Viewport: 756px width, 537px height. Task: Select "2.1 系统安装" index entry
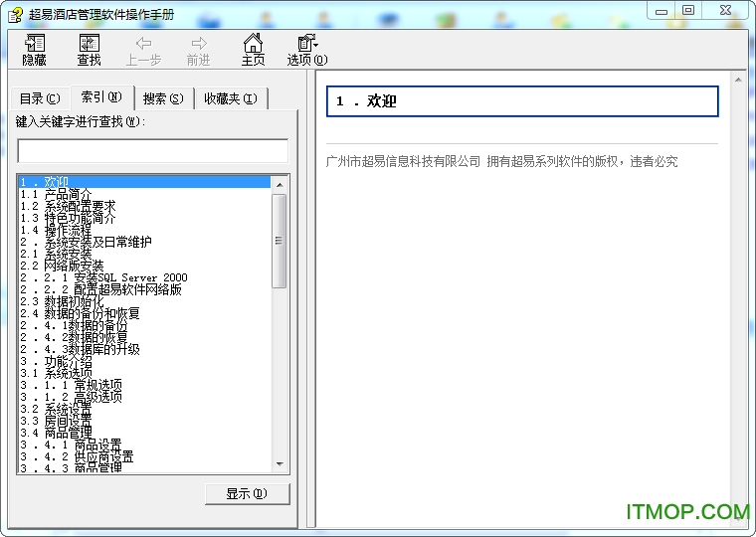(57, 254)
